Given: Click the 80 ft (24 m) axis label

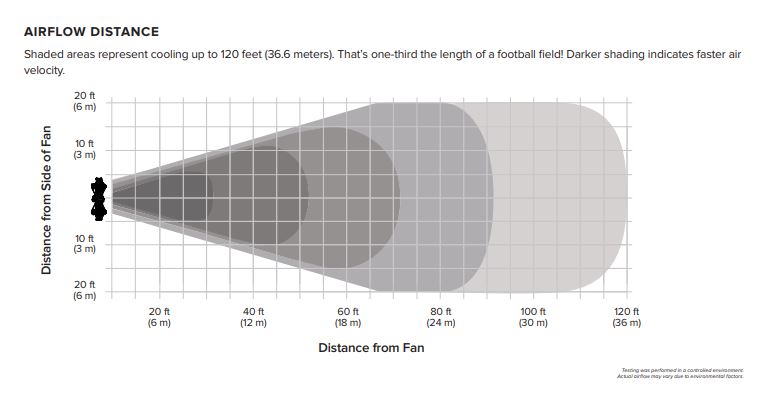Looking at the screenshot, I should tap(441, 317).
